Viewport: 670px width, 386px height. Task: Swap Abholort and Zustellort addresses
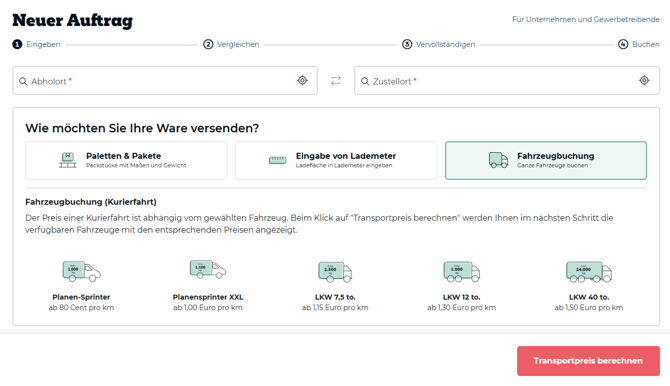point(336,80)
